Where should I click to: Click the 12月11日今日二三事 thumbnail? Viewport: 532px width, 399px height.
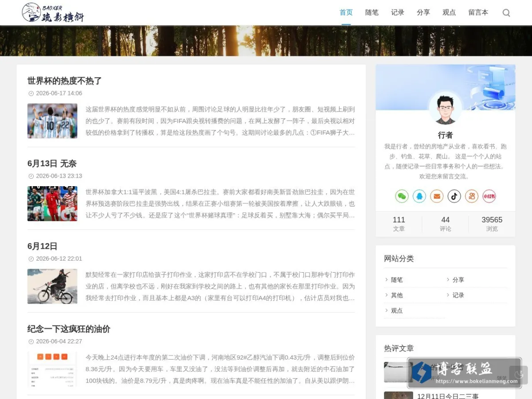[399, 395]
